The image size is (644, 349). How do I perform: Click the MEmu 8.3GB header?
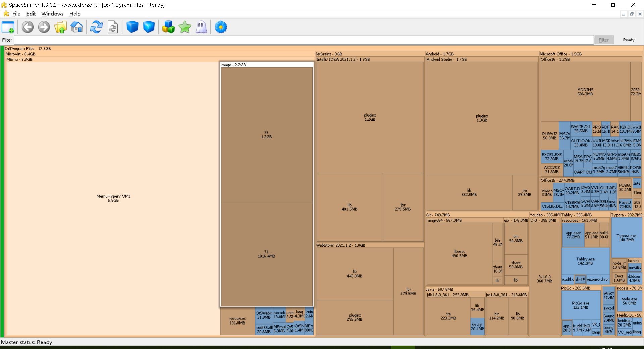click(160, 59)
